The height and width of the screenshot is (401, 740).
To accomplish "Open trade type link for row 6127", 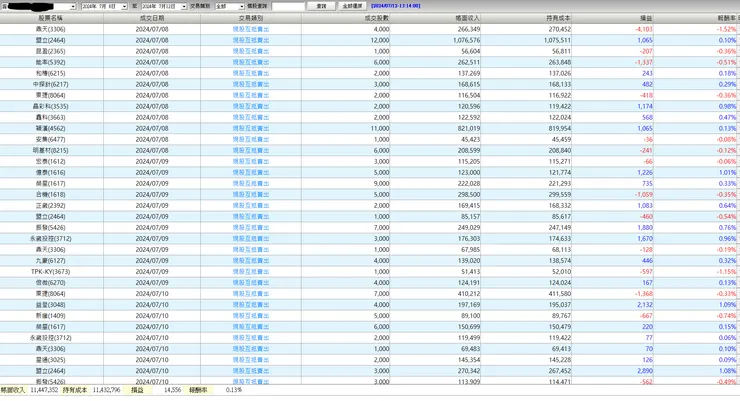I will click(x=251, y=260).
